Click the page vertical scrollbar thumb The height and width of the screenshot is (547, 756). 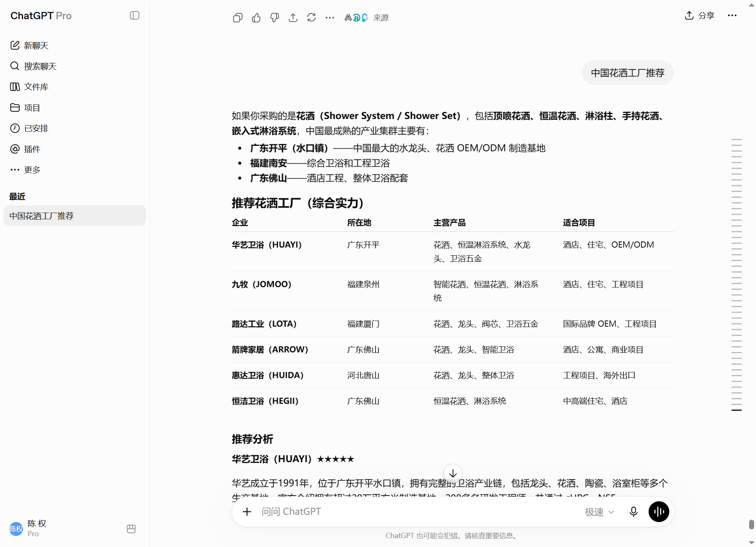(751, 524)
